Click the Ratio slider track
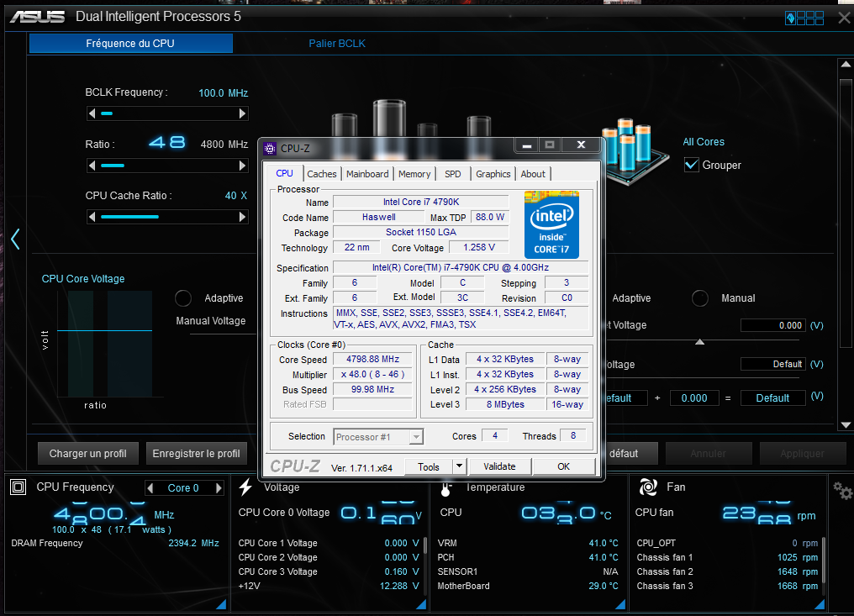Viewport: 854px width, 616px height. [x=167, y=166]
